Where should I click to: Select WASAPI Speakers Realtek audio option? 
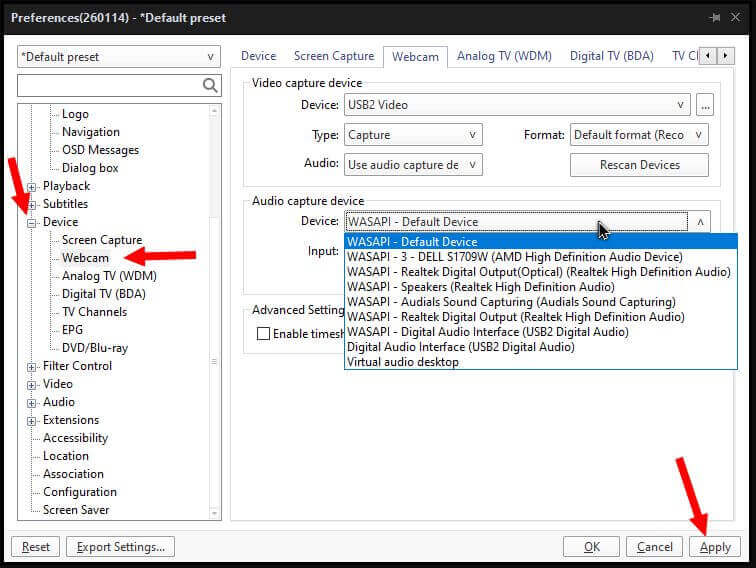pyautogui.click(x=480, y=287)
